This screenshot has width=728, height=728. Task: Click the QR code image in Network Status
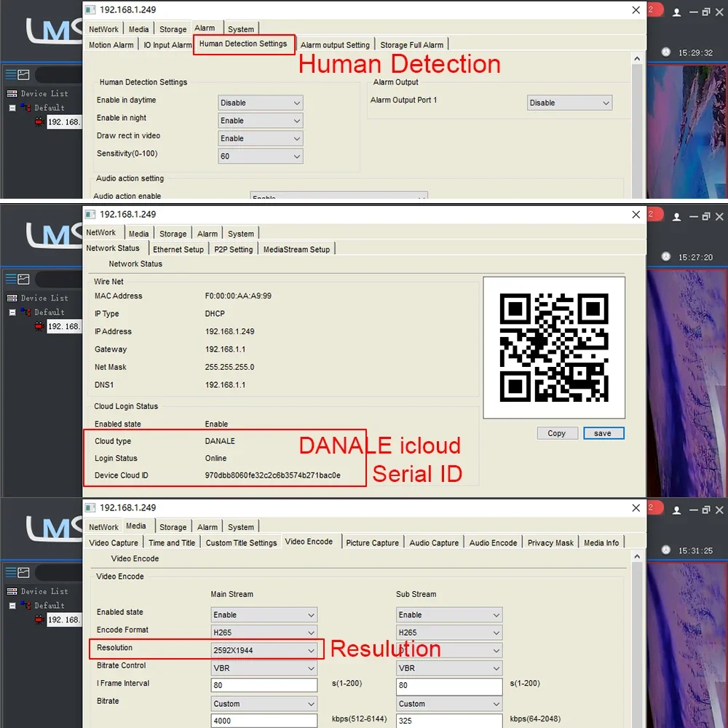(x=554, y=347)
